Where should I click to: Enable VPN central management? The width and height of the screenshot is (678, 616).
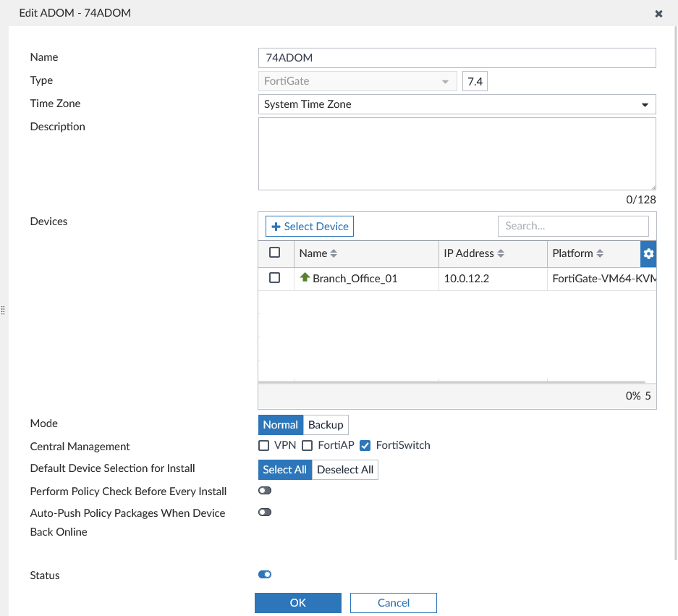[x=263, y=445]
